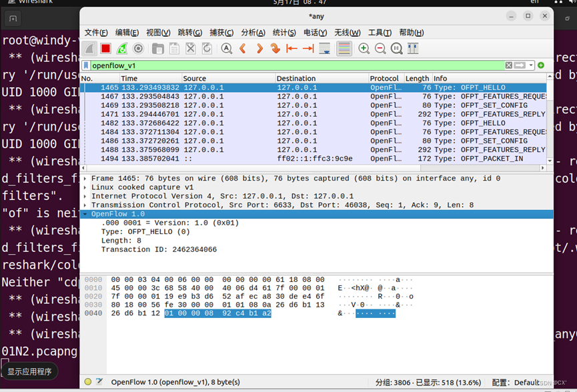Collapse the OpenFlow 1.0 protocol branch
The height and width of the screenshot is (392, 577).
85,213
